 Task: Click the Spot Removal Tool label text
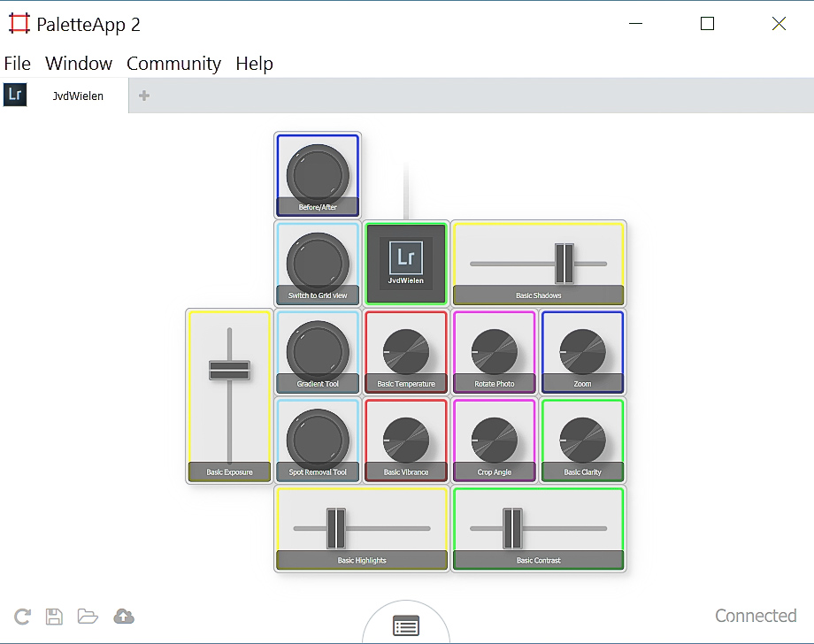coord(318,472)
